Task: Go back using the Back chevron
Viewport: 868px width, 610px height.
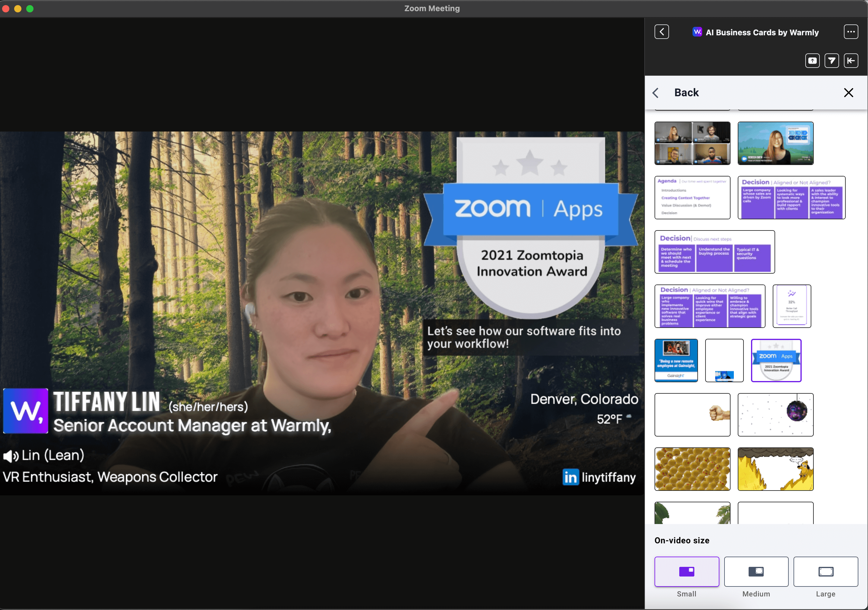Action: coord(656,93)
